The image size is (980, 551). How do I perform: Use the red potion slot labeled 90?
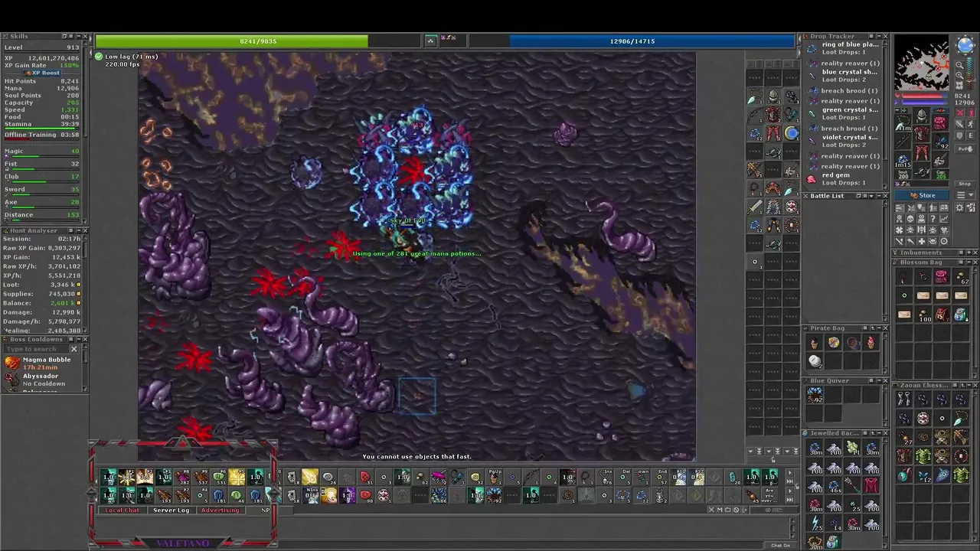366,495
